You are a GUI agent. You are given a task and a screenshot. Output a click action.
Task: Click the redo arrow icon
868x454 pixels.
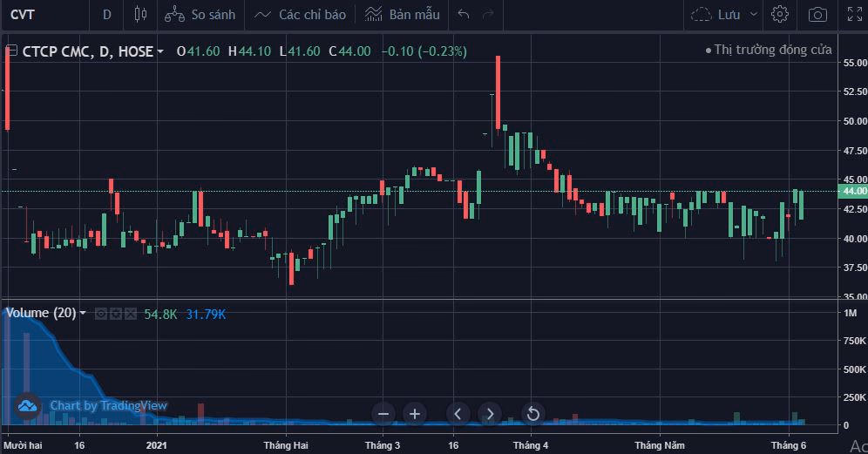[x=488, y=14]
